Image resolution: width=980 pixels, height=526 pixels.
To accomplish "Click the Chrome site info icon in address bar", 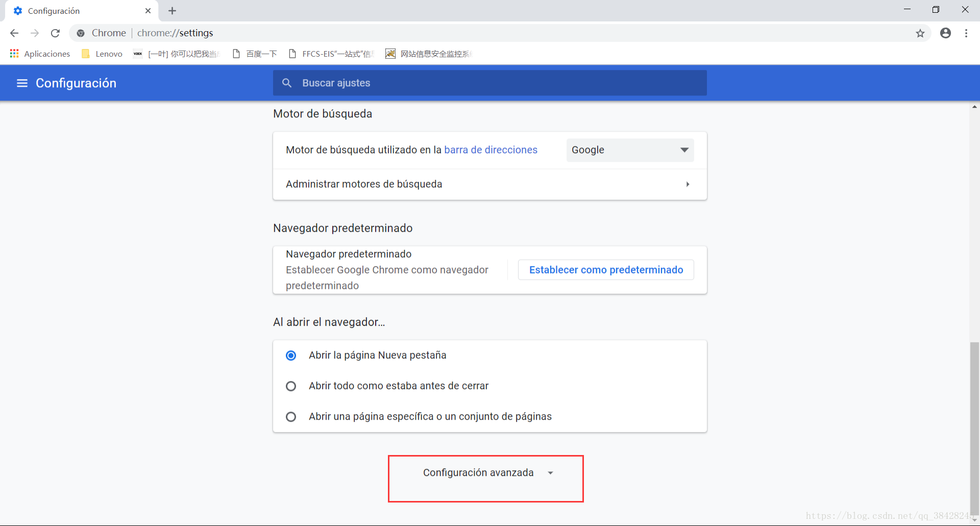I will pyautogui.click(x=81, y=33).
